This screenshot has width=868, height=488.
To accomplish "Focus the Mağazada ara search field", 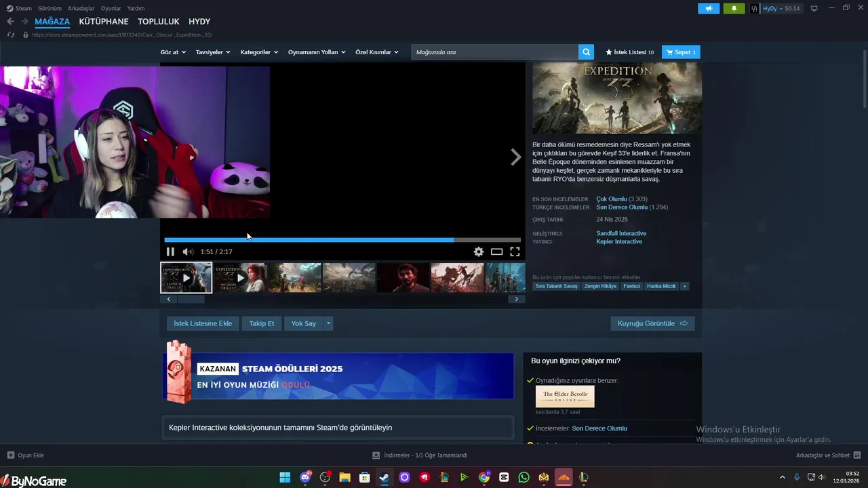I will coord(495,52).
